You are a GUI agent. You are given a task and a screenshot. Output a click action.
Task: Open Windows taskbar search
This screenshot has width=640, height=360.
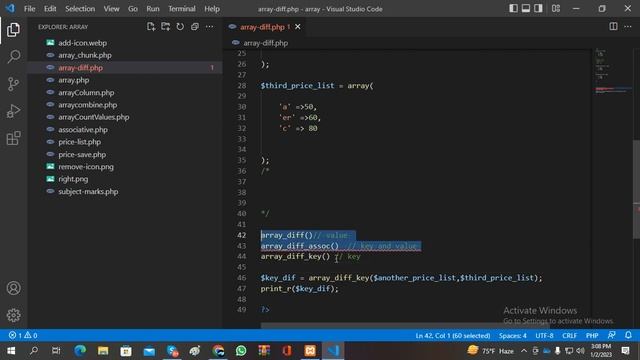click(34, 351)
